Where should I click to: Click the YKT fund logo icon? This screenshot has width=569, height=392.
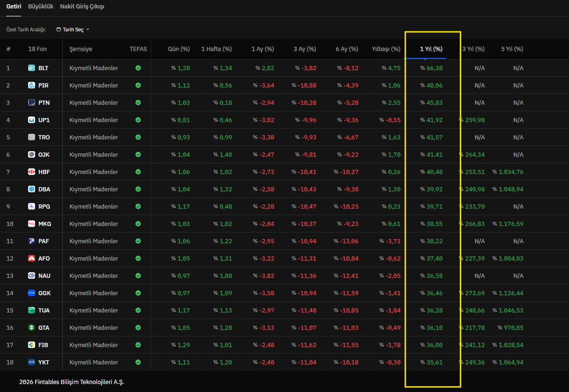tap(31, 362)
